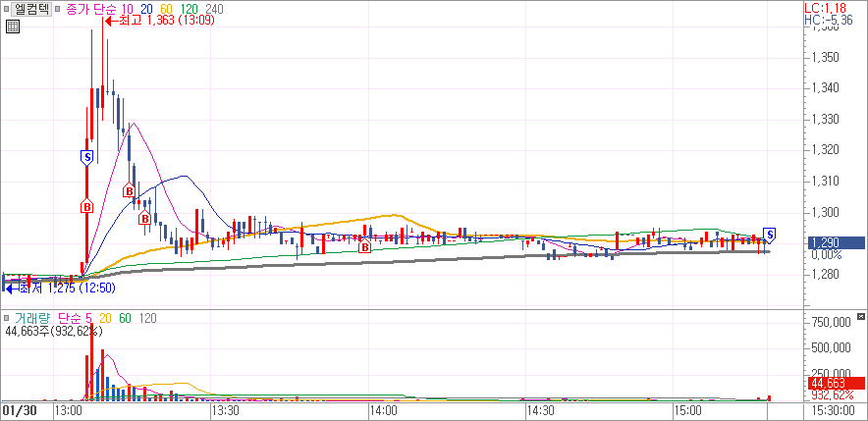
Task: Click the B buy marker below the first S marker
Action: click(87, 206)
